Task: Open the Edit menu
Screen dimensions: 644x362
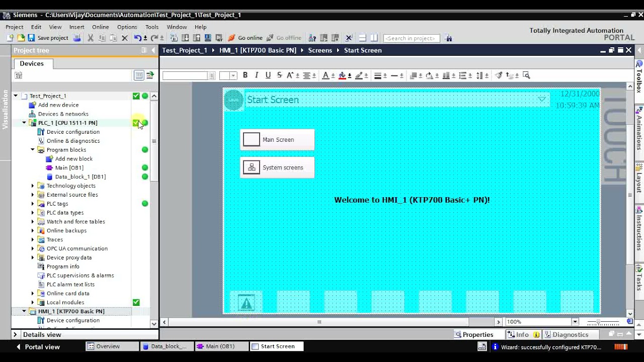Action: click(x=36, y=27)
